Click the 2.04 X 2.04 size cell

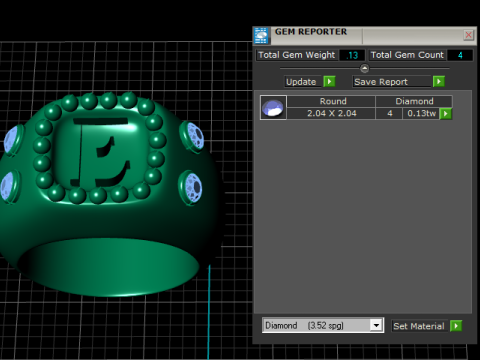pos(331,114)
